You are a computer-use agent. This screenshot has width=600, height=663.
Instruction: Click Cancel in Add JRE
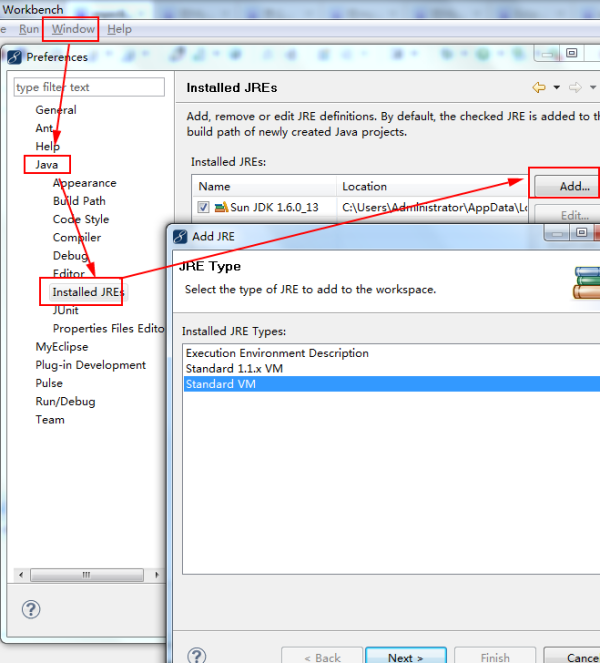[x=572, y=656]
